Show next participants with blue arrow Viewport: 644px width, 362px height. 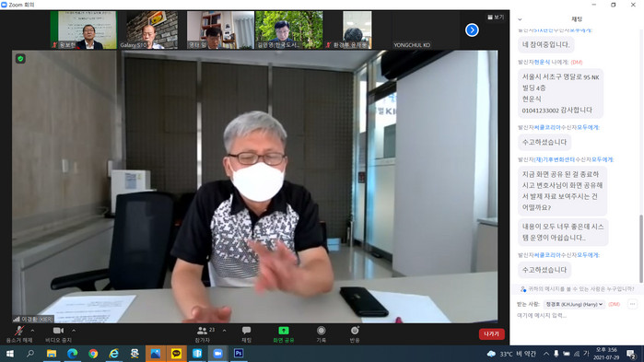[472, 30]
